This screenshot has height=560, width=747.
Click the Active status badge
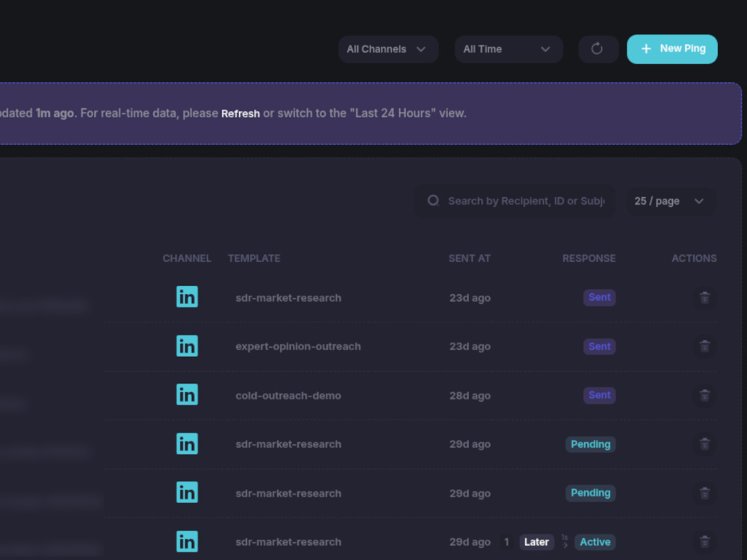[x=595, y=542]
